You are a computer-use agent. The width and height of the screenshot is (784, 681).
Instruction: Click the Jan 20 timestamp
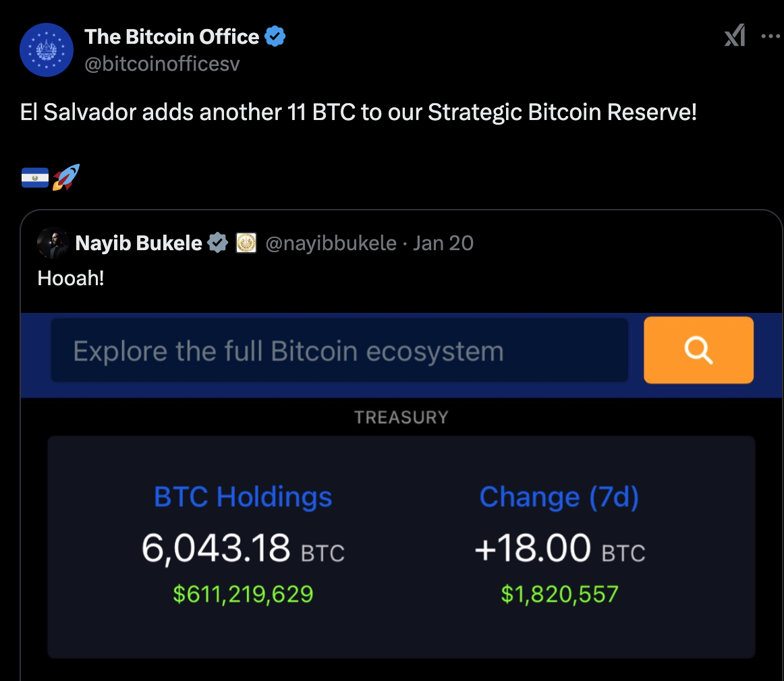443,243
